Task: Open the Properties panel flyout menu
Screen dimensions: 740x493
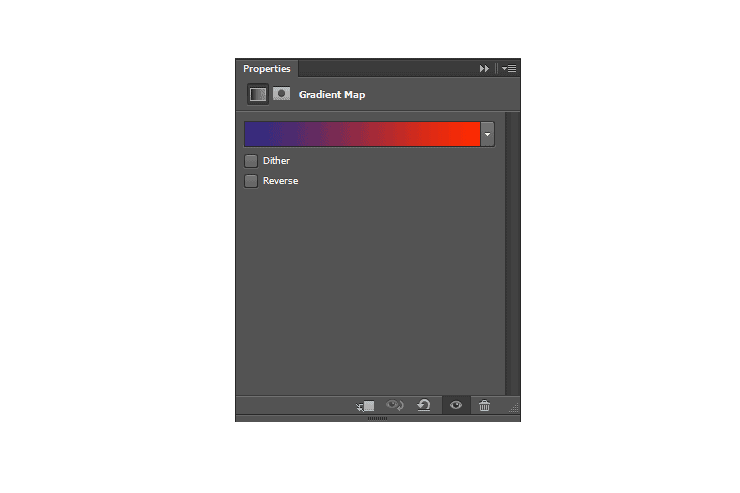Action: point(509,69)
